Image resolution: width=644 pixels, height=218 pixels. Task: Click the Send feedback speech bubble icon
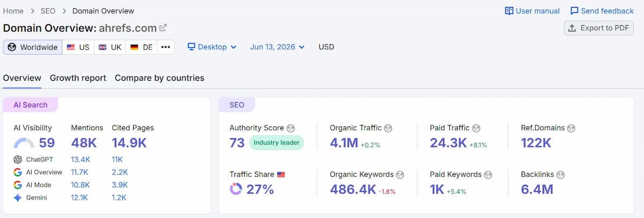click(574, 11)
